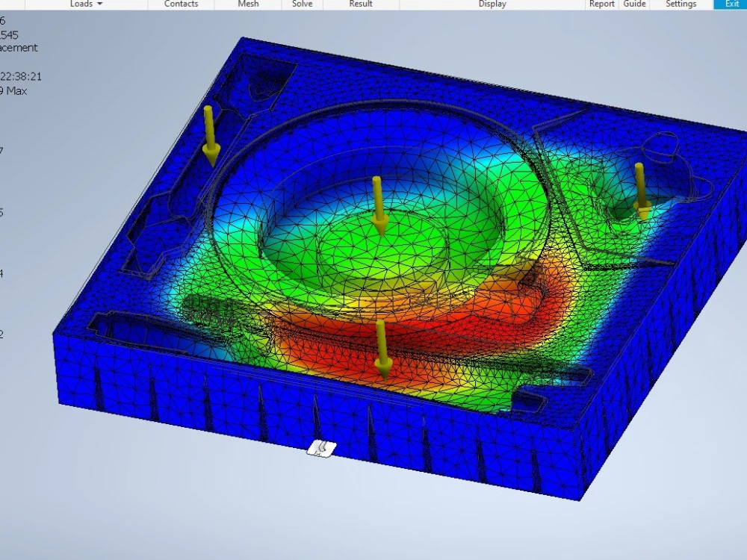Click the Solve panel label

coord(302,4)
